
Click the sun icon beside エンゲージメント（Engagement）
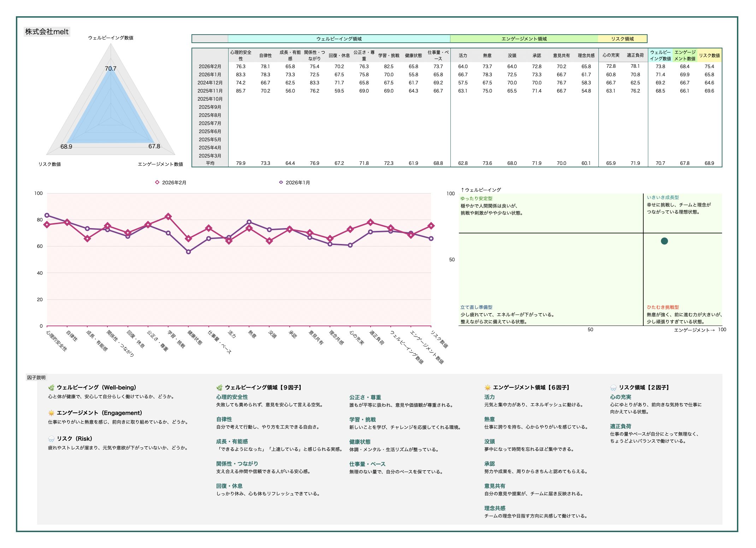(52, 413)
